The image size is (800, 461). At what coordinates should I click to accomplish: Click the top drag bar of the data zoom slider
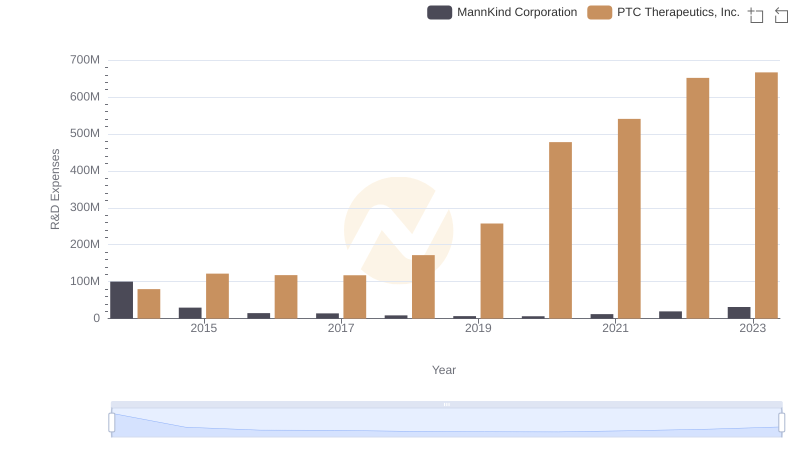pos(446,404)
